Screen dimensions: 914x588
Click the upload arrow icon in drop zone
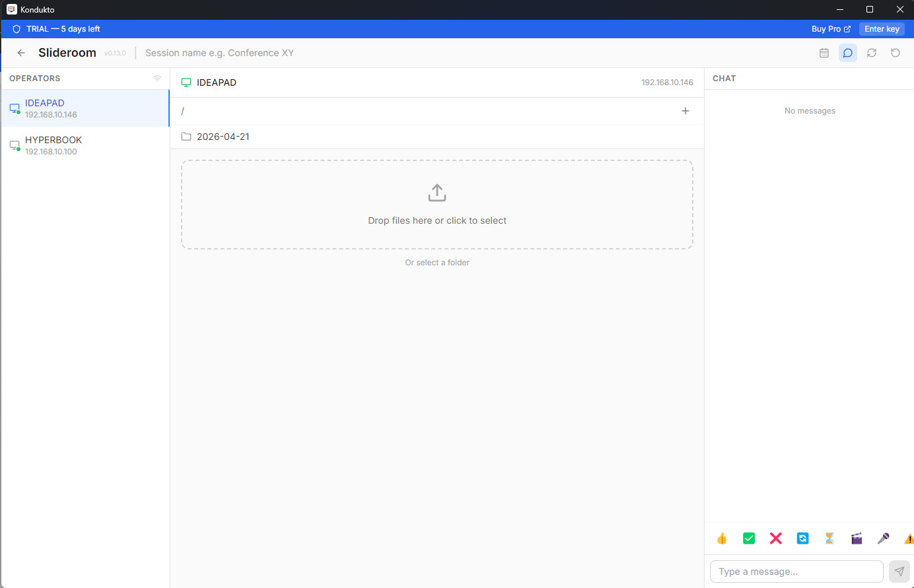pos(437,193)
